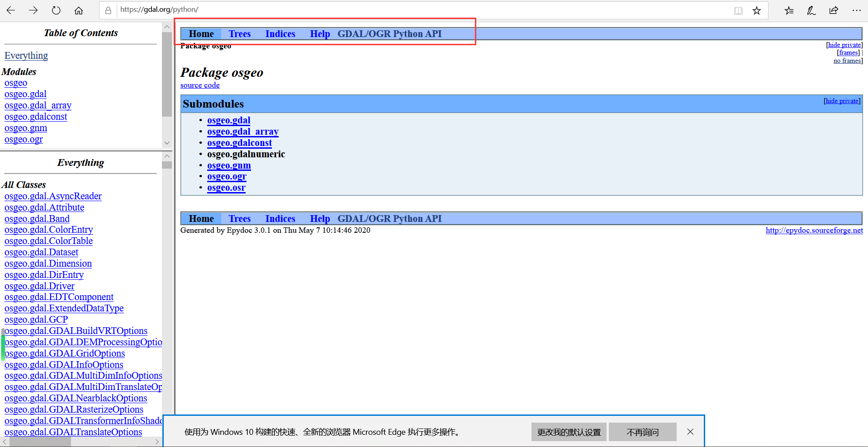This screenshot has width=868, height=447.
Task: Click the 更改我的默认设置 button
Action: (x=569, y=432)
